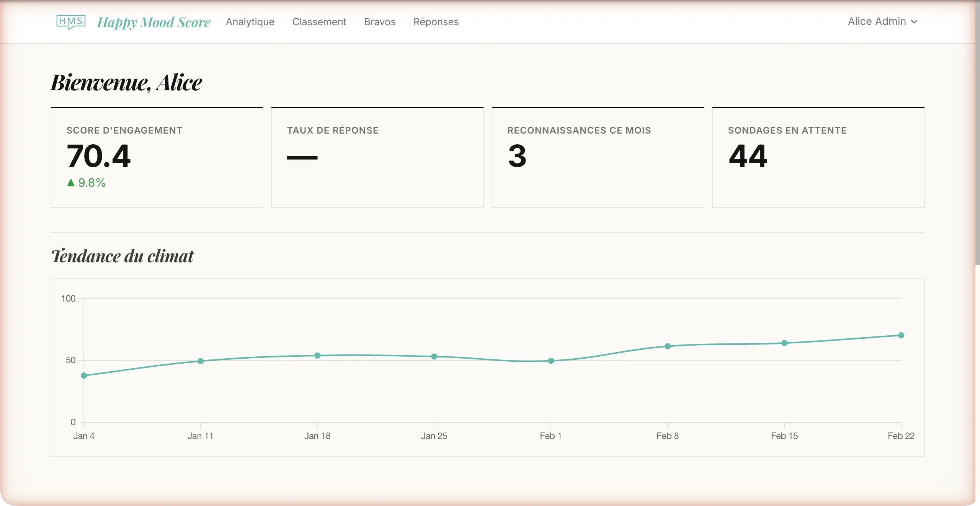This screenshot has width=980, height=506.
Task: Click the 9.8% growth percentage
Action: tap(92, 183)
